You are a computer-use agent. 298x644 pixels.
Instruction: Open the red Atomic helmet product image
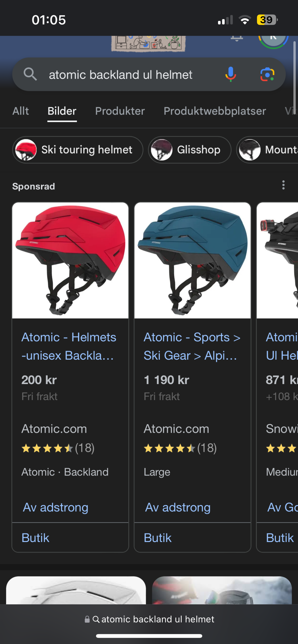(70, 260)
